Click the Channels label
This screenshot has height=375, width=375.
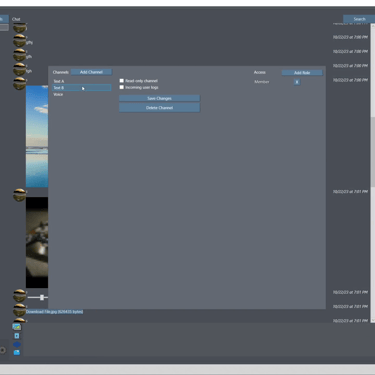61,72
